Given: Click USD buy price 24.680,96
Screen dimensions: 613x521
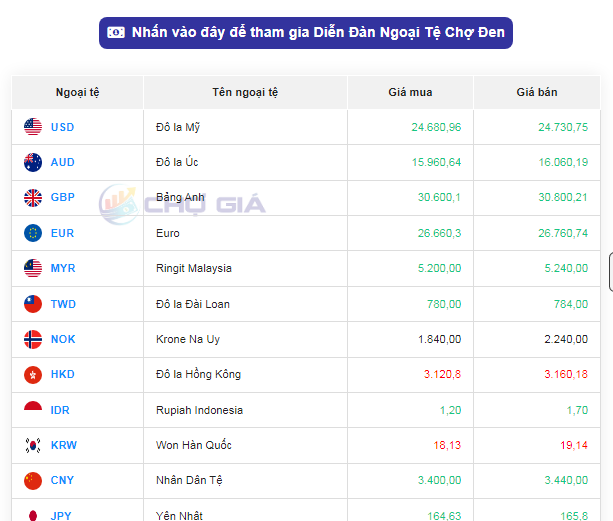Looking at the screenshot, I should [436, 127].
